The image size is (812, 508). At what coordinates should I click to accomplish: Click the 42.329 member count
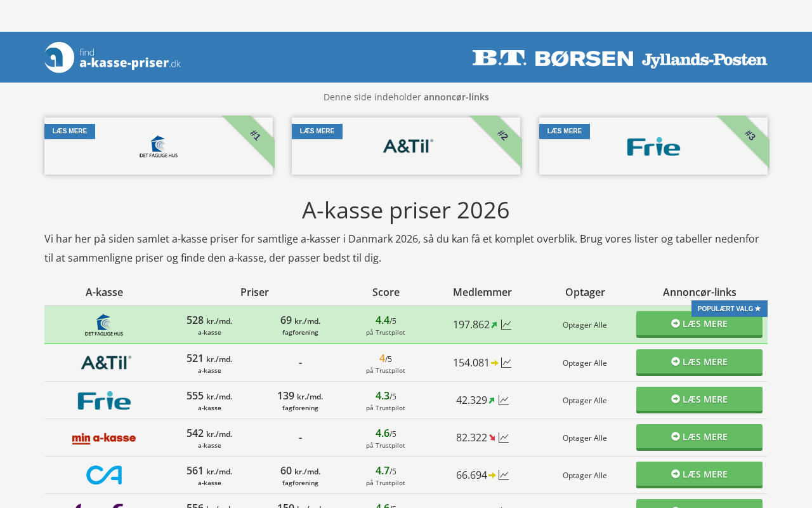click(x=471, y=400)
